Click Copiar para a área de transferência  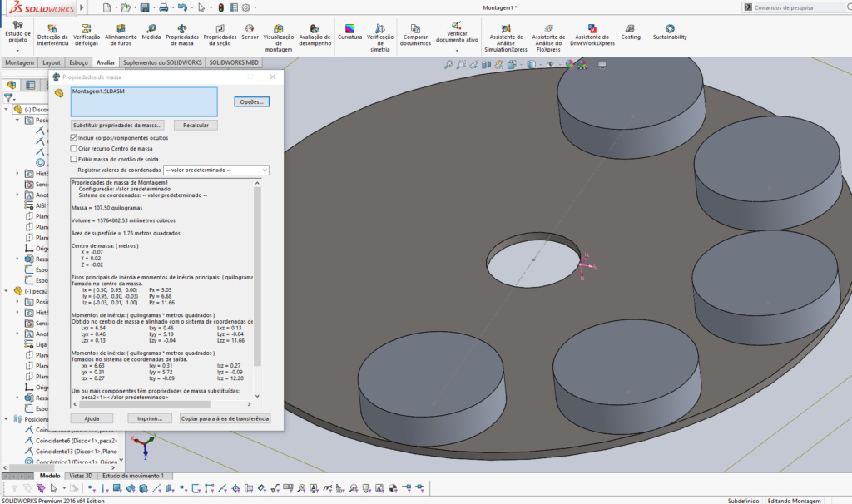coord(225,418)
